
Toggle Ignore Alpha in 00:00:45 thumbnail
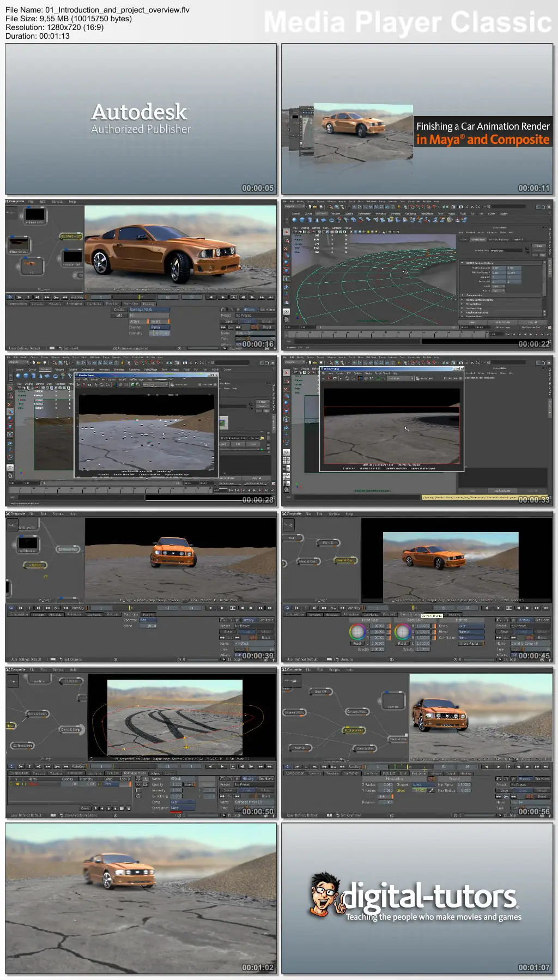coord(470,643)
